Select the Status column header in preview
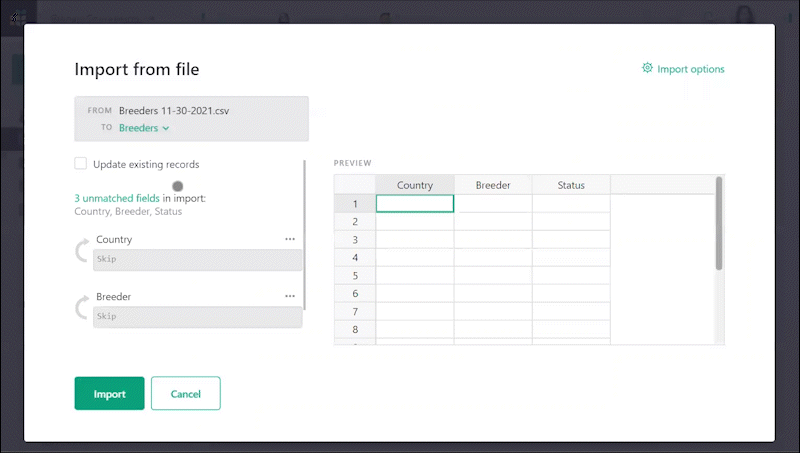Image resolution: width=800 pixels, height=453 pixels. [570, 185]
